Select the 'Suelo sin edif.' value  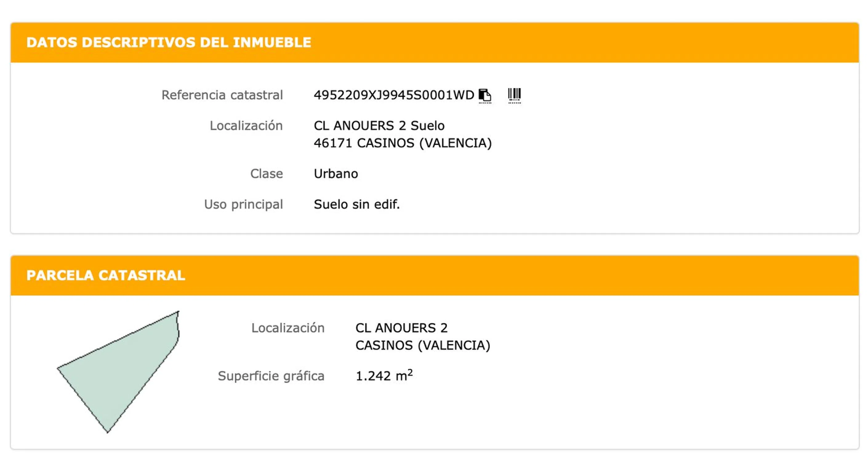pos(356,205)
